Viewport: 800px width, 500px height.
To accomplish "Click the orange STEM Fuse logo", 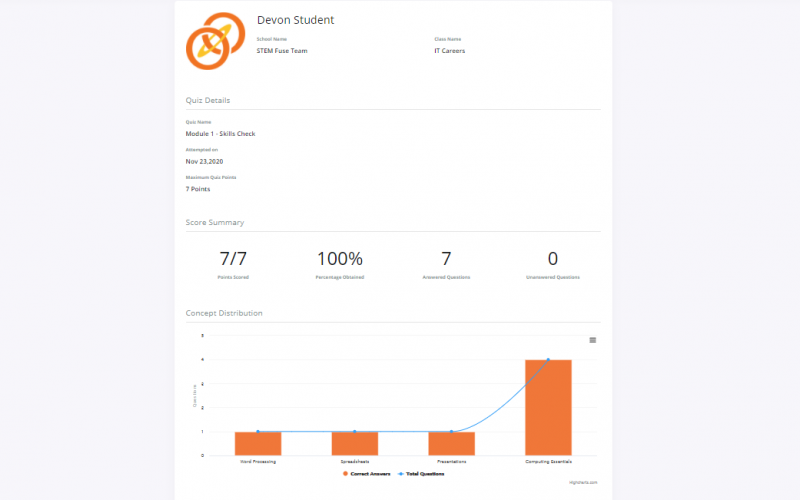I will (x=213, y=42).
